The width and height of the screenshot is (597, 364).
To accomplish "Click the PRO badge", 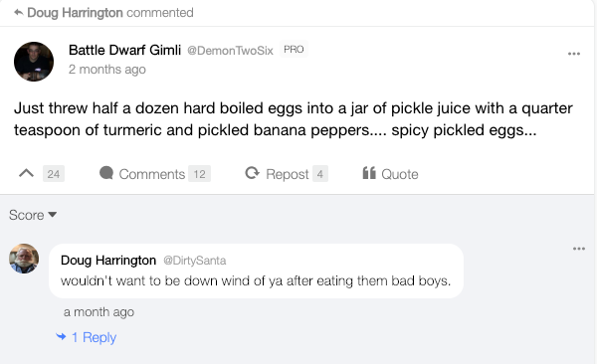I will point(294,49).
